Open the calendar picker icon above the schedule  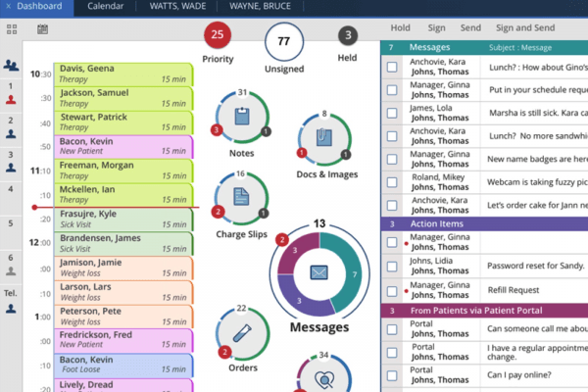click(x=42, y=29)
